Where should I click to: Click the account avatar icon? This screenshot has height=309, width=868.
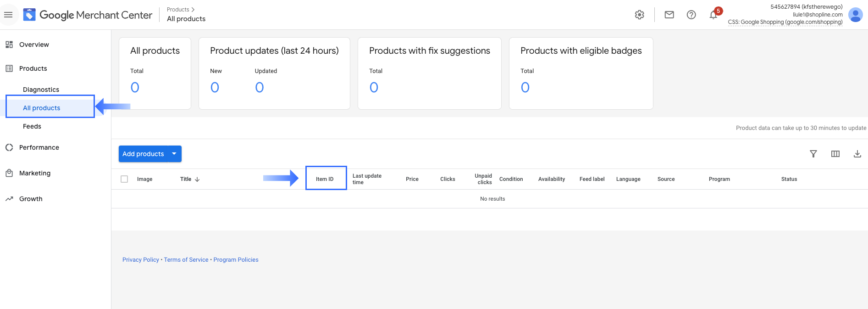(855, 15)
